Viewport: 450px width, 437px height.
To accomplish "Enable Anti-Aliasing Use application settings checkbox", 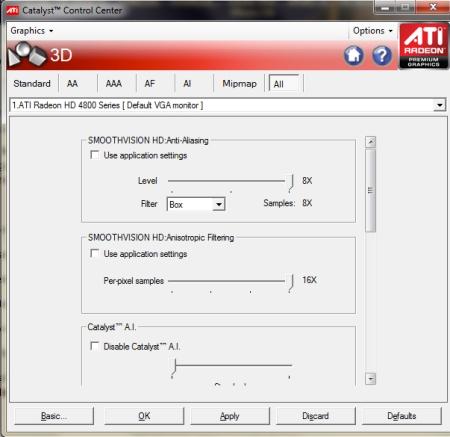I will 95,155.
